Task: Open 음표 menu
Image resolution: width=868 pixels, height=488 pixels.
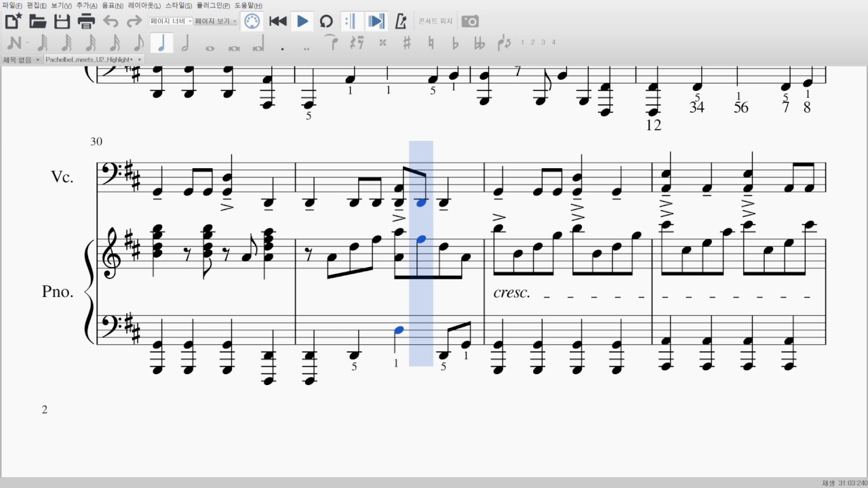Action: pos(113,5)
